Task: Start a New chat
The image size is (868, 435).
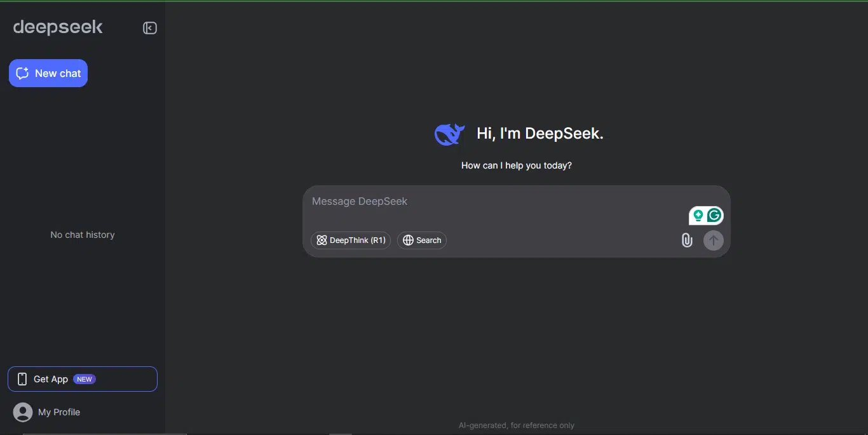Action: pos(48,73)
